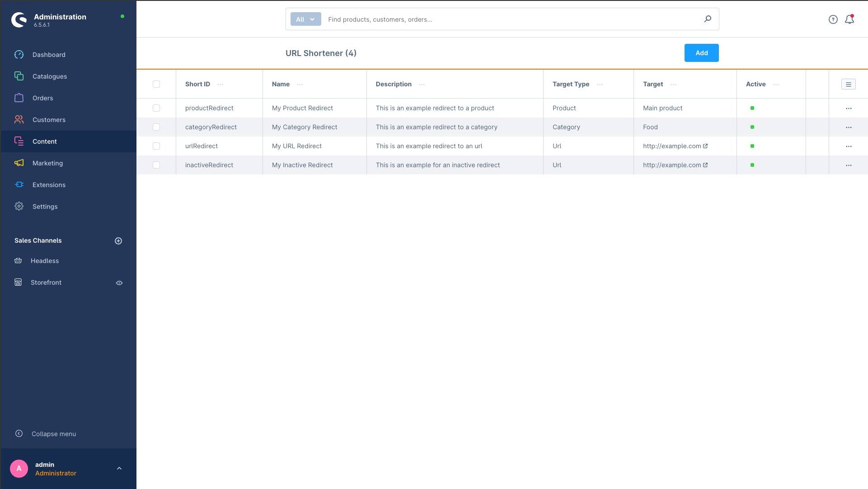The height and width of the screenshot is (489, 868).
Task: Open row actions for productRedirect
Action: coord(849,108)
